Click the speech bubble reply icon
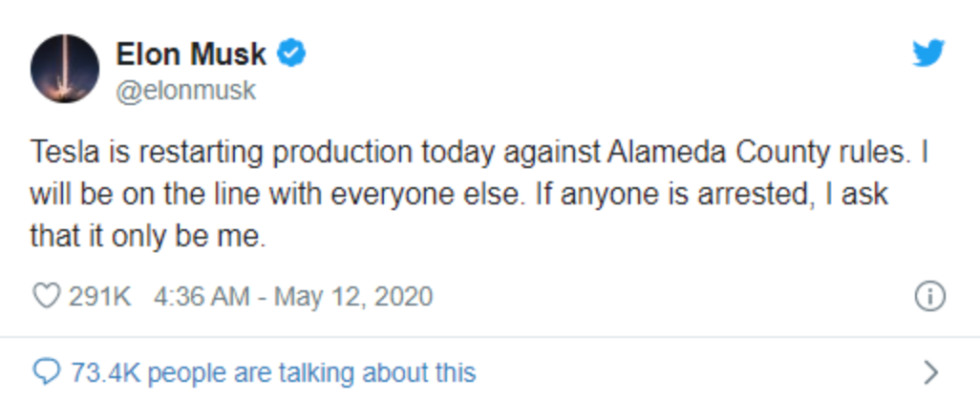980x401 pixels. point(46,373)
